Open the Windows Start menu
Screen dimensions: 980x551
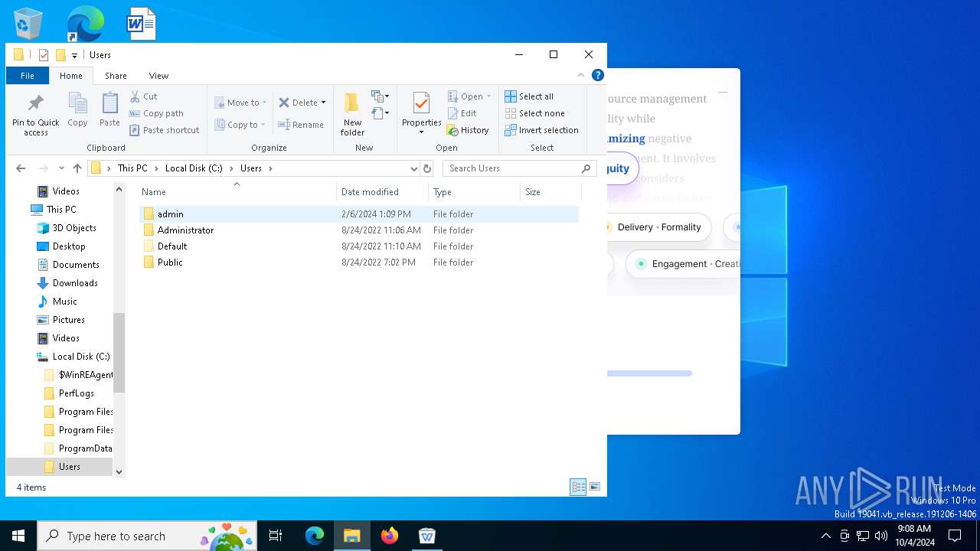click(x=18, y=536)
